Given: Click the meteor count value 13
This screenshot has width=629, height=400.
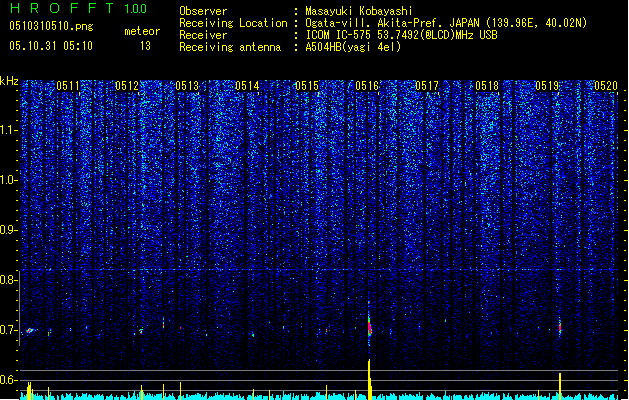Looking at the screenshot, I should 145,46.
